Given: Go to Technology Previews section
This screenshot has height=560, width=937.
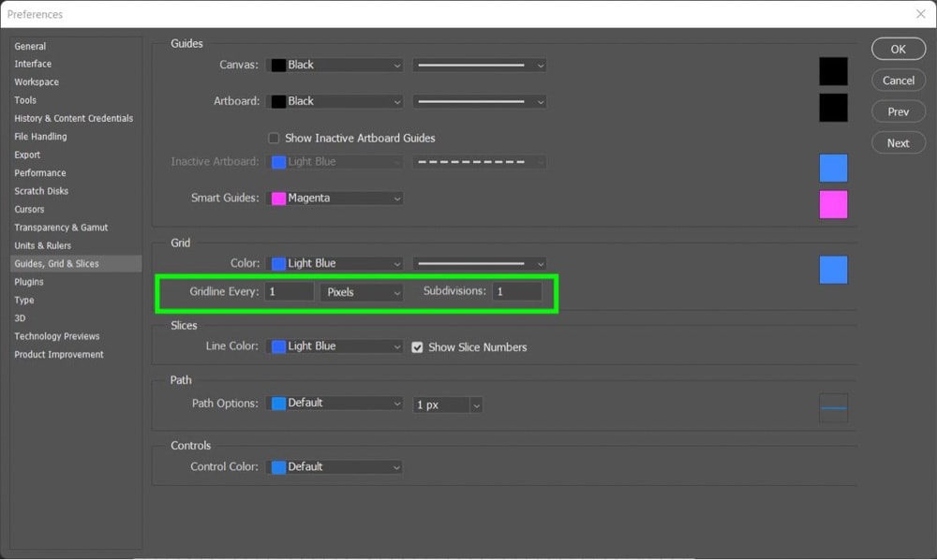Looking at the screenshot, I should (x=57, y=336).
